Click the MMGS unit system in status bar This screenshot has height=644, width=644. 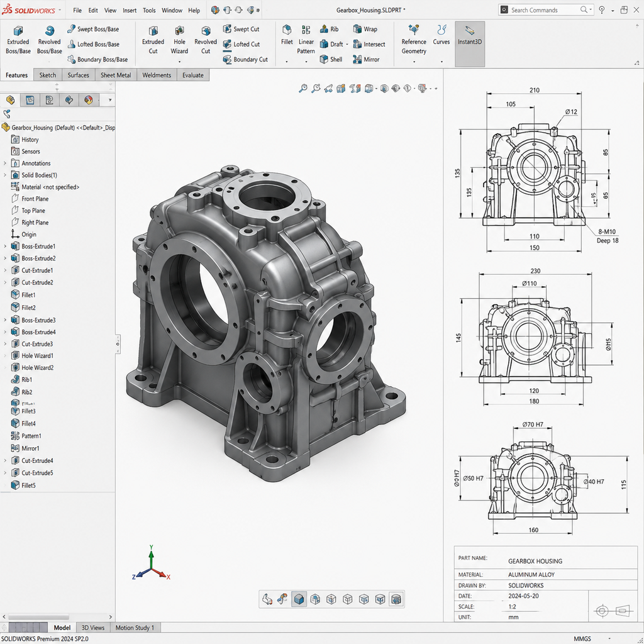(582, 639)
